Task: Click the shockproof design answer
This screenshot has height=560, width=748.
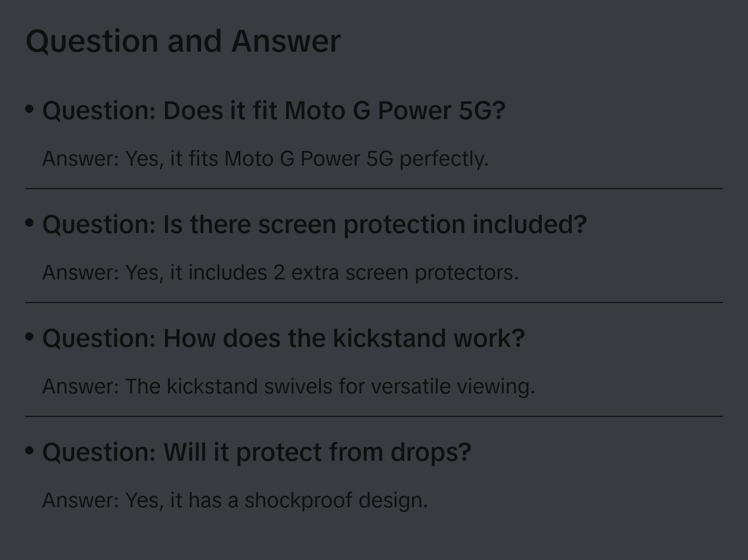Action: (x=235, y=500)
